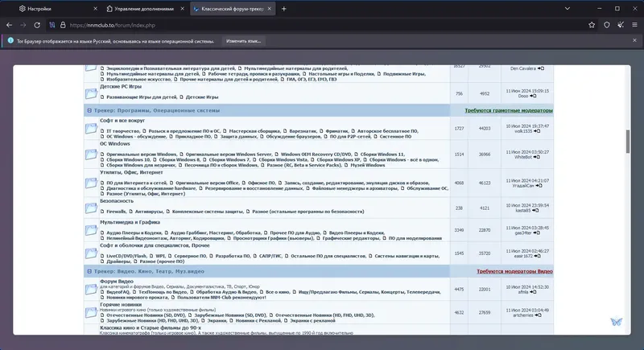Click the folder icon beside Мультимедиа и Графика

tap(91, 230)
